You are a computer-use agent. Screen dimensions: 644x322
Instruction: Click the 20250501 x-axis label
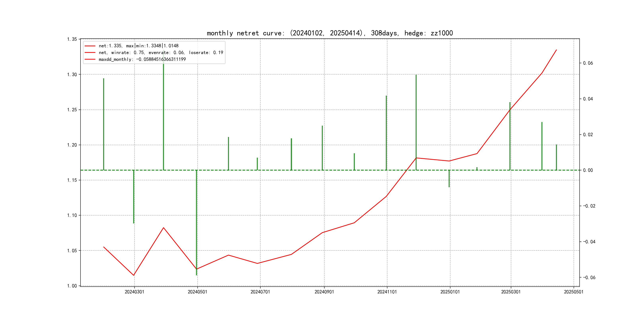[x=573, y=292]
